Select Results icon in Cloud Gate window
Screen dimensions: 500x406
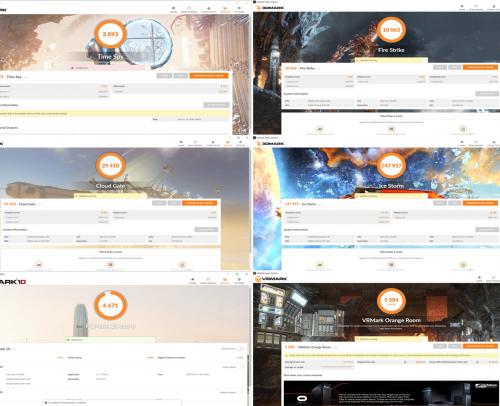228,144
